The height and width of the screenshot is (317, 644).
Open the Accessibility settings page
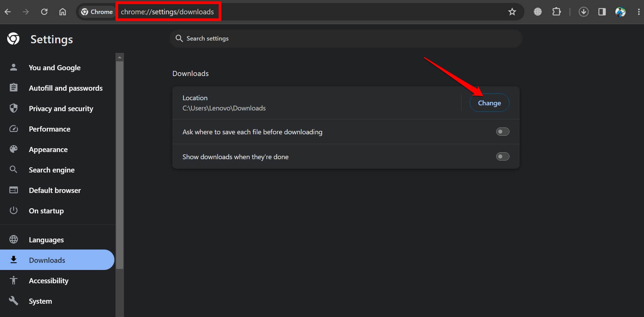(x=48, y=281)
